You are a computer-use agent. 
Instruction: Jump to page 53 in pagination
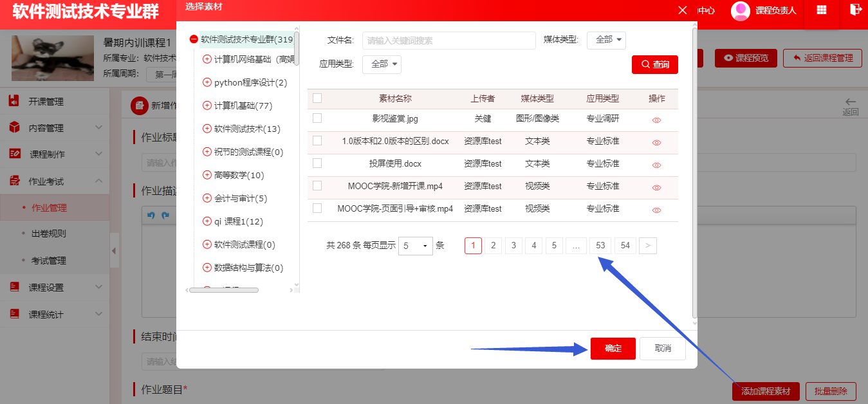(600, 245)
